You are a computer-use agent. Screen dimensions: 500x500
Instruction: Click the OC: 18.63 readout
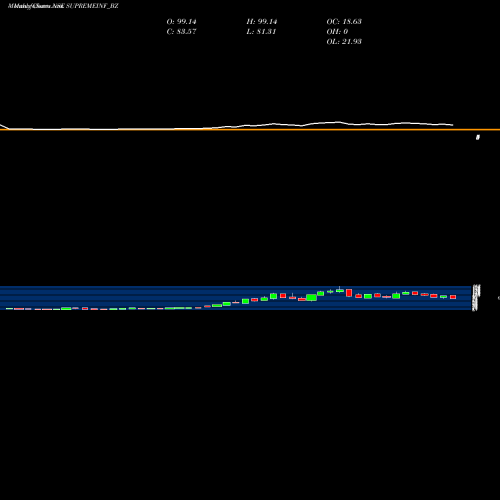pyautogui.click(x=344, y=22)
